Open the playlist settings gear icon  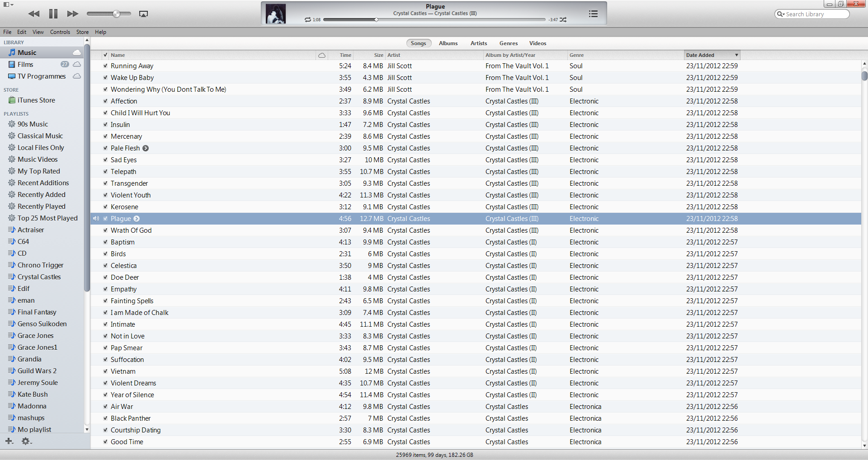(x=26, y=441)
